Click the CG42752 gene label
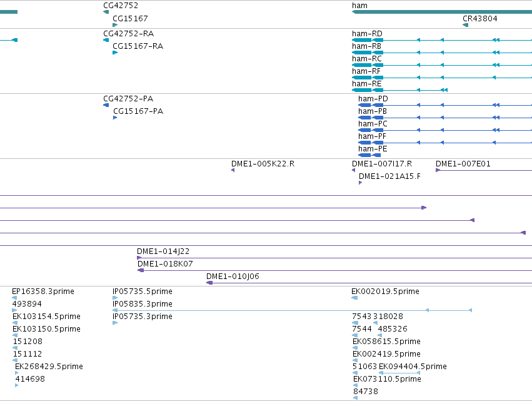Screen dimensions: 532x401 (x=121, y=6)
